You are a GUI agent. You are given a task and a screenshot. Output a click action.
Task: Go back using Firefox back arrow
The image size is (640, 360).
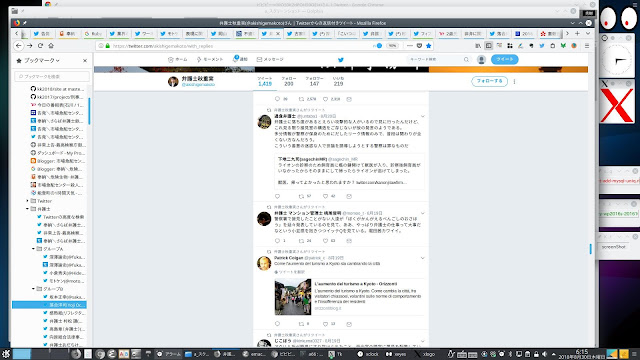(19, 46)
